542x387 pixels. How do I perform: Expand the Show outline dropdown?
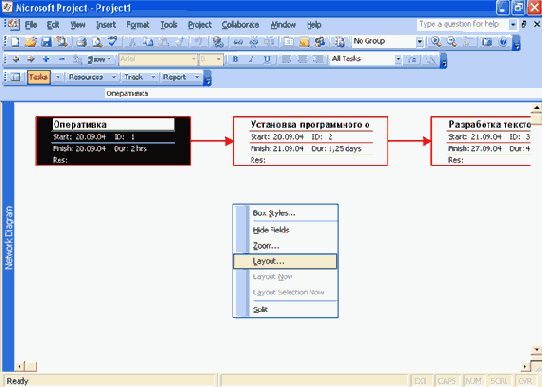click(99, 59)
